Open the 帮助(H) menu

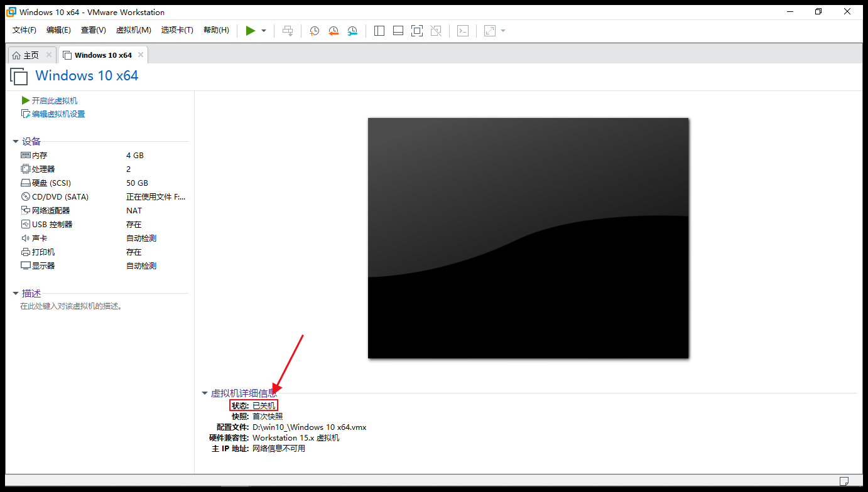coord(216,30)
